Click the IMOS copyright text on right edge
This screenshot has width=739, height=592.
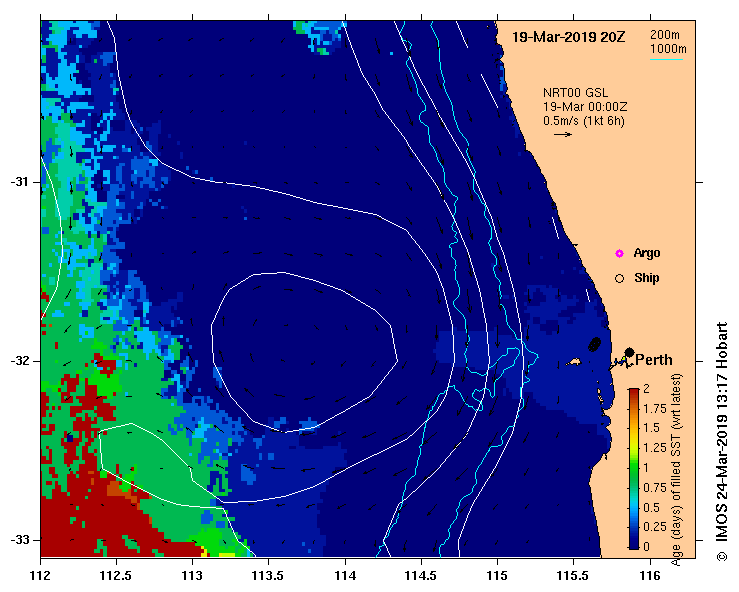(x=722, y=442)
